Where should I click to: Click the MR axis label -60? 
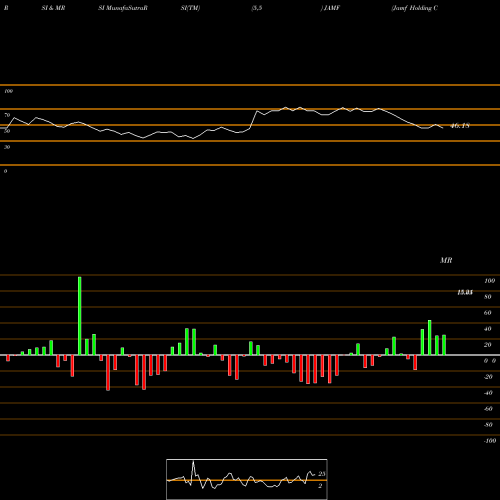pyautogui.click(x=488, y=409)
